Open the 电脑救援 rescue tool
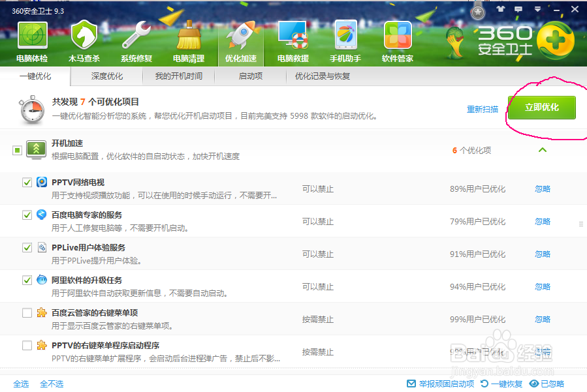 [x=293, y=40]
